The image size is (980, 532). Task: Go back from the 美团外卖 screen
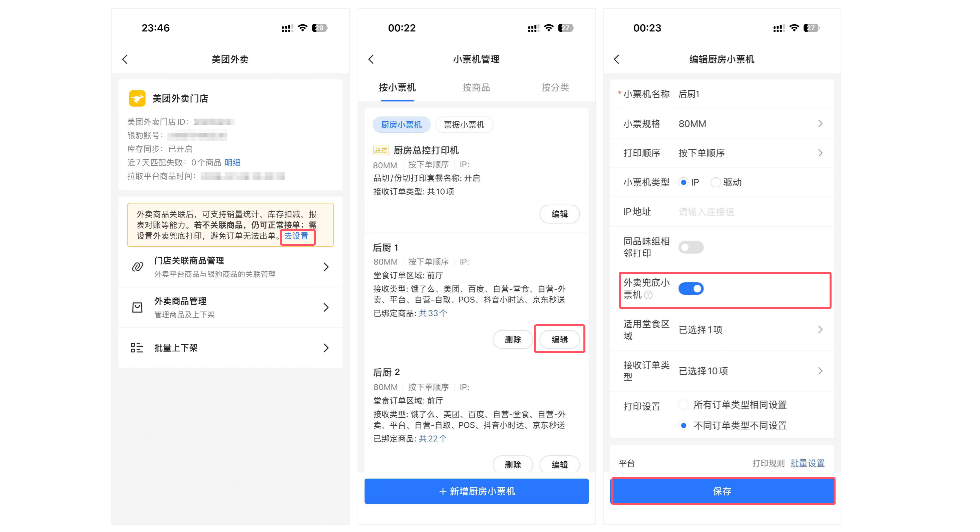(125, 59)
